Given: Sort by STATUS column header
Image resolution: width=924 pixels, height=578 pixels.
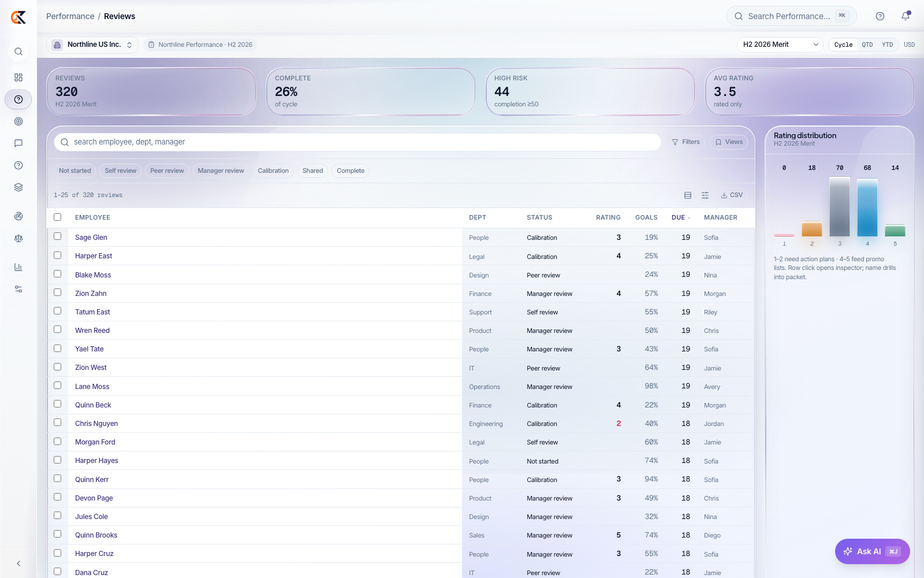Looking at the screenshot, I should pos(539,218).
